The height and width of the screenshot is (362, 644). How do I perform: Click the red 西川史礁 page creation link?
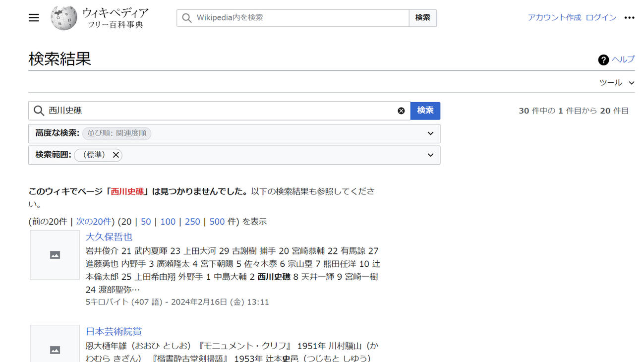pyautogui.click(x=127, y=191)
